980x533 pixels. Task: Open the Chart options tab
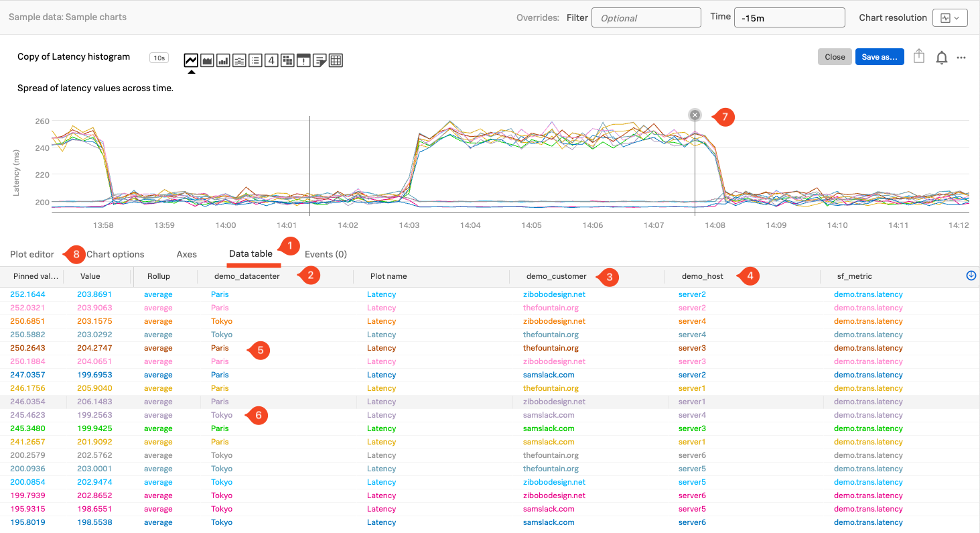pyautogui.click(x=115, y=254)
